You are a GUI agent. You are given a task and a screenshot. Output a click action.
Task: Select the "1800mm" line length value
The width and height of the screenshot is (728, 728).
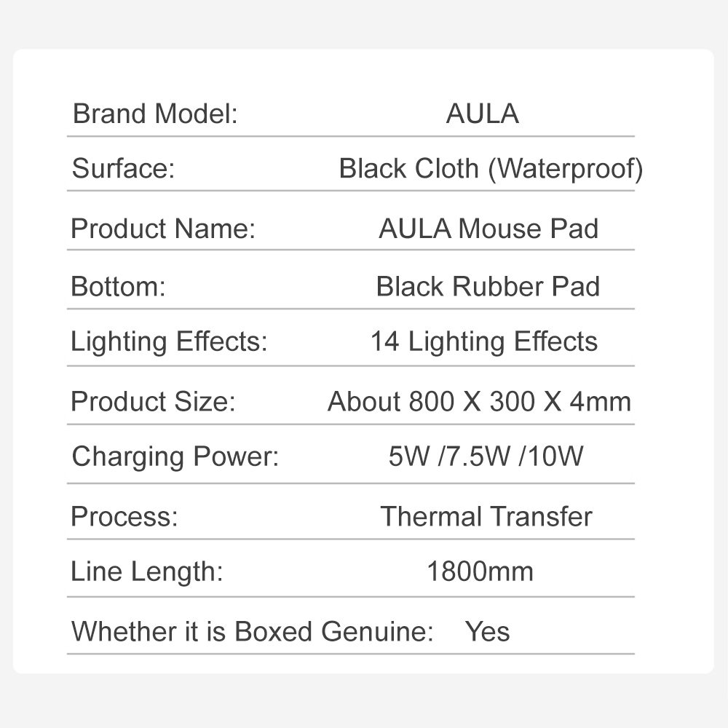[x=480, y=571]
